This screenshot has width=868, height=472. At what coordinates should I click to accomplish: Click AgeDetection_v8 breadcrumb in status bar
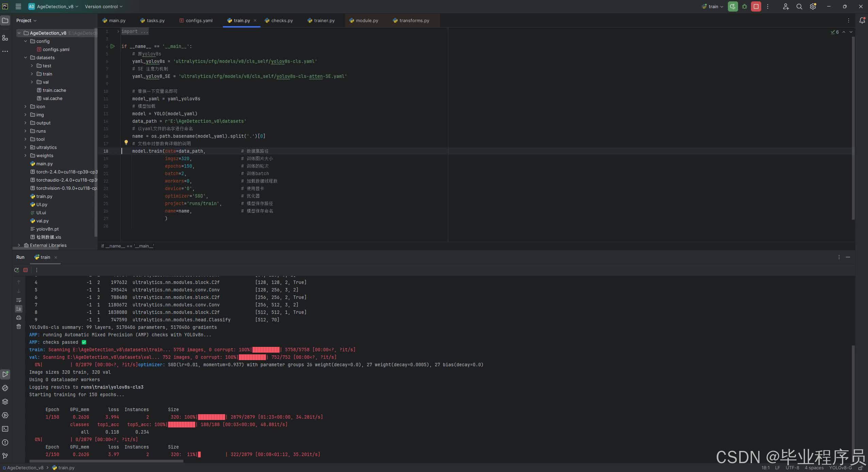[x=23, y=468]
